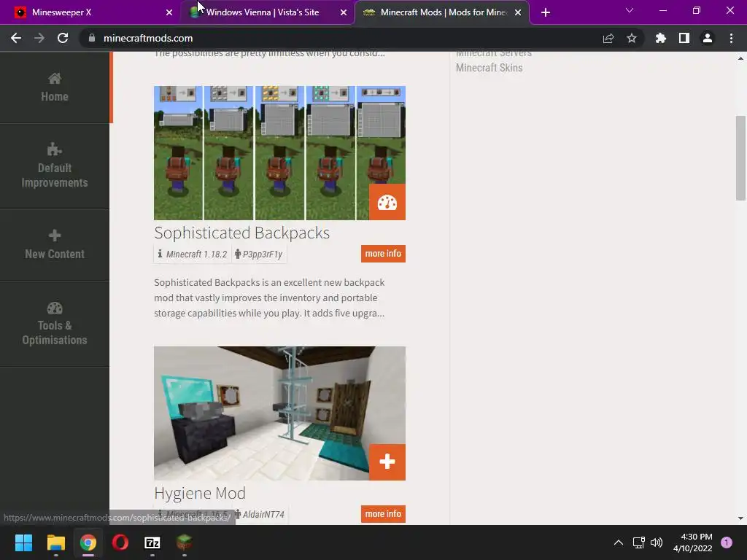Open the Chrome profile menu
The image size is (747, 560).
pyautogui.click(x=708, y=38)
